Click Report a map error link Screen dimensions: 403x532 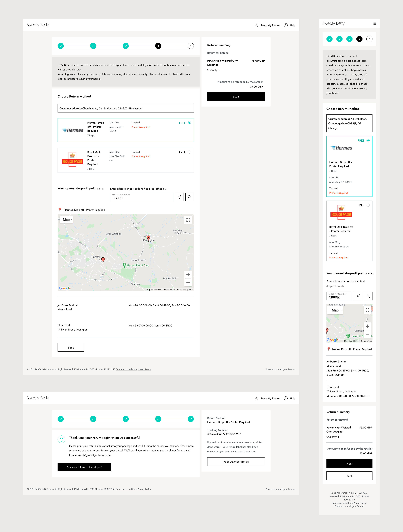click(185, 290)
